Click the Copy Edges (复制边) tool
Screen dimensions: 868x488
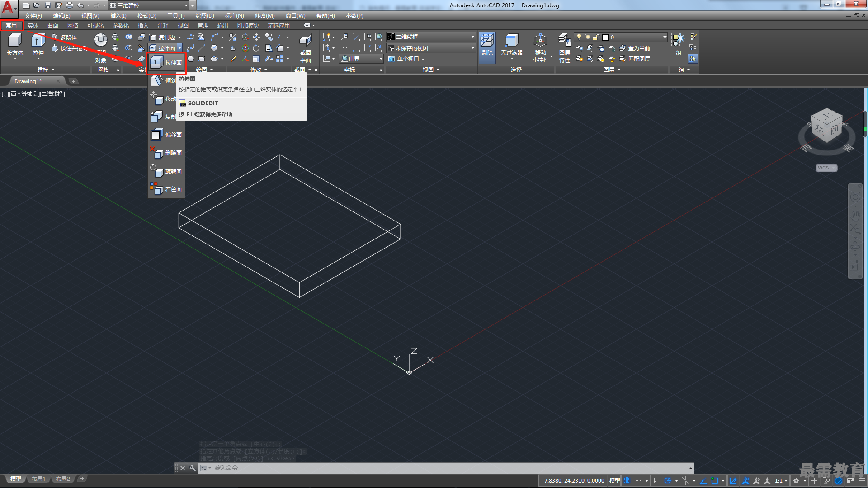tap(163, 37)
